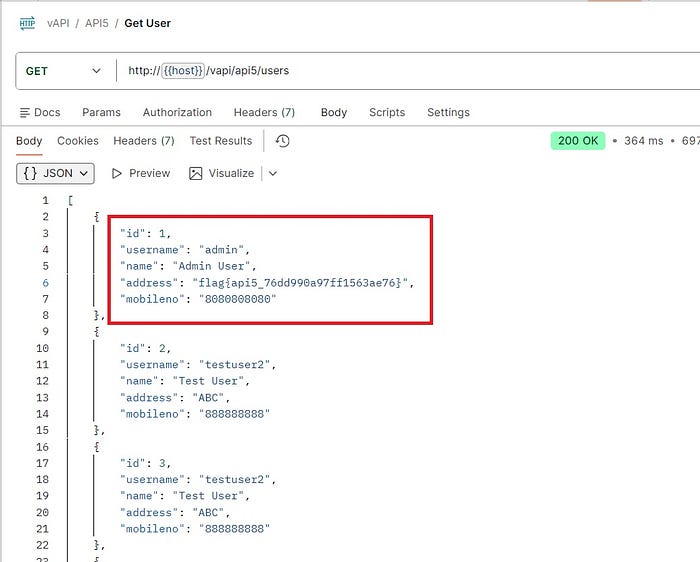Switch to the Params tab
Screen dimensions: 700x562
101,112
